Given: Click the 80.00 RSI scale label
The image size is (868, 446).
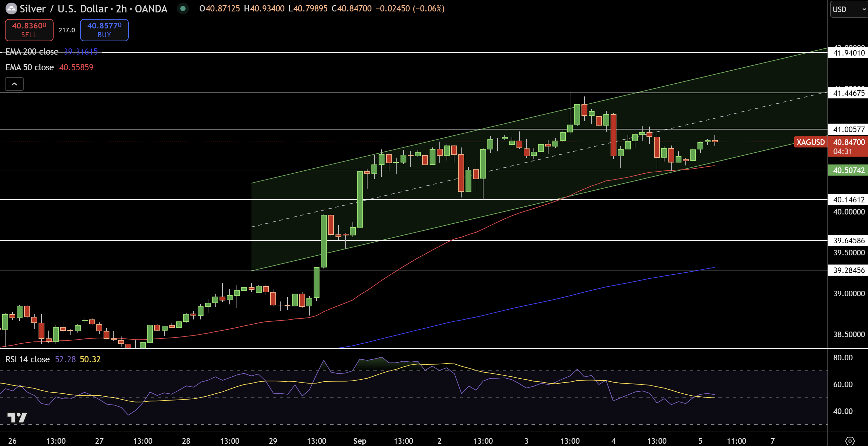Looking at the screenshot, I should pos(843,358).
